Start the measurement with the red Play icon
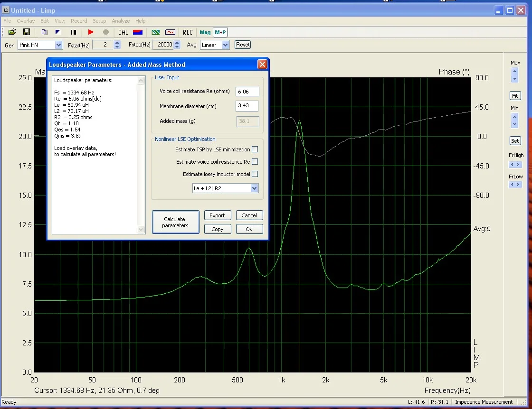 90,32
